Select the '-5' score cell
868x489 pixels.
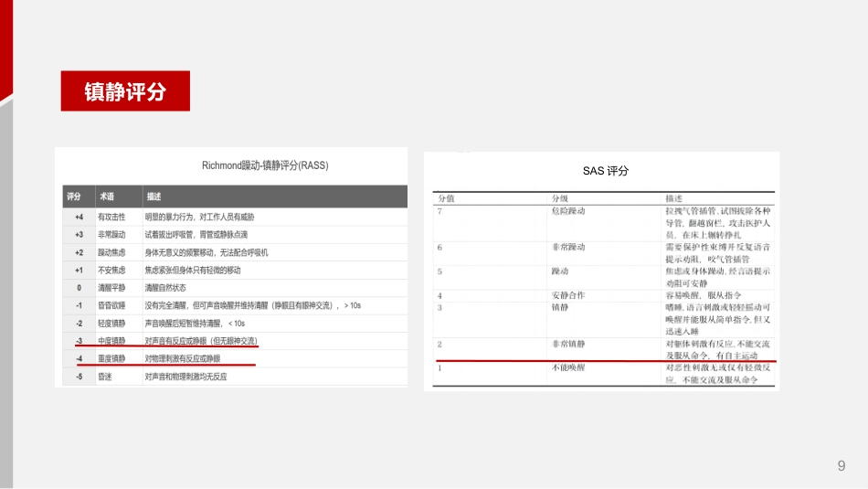point(79,377)
